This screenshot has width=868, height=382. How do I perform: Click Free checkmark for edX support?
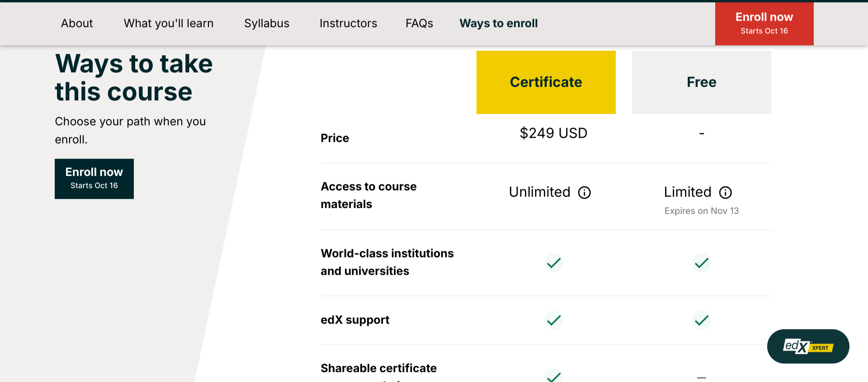point(702,321)
